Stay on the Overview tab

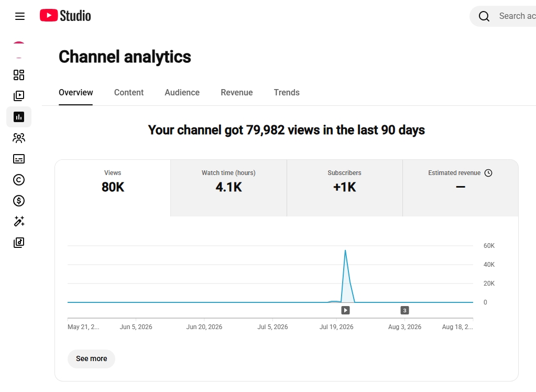pos(76,93)
